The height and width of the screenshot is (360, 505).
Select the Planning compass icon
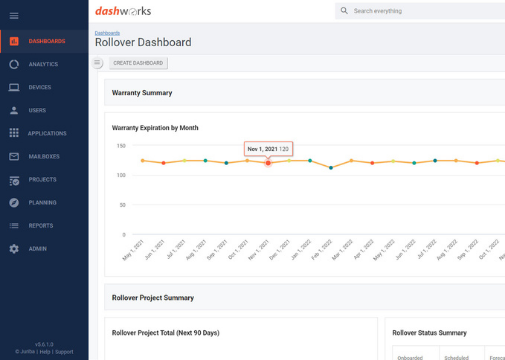[x=14, y=202]
